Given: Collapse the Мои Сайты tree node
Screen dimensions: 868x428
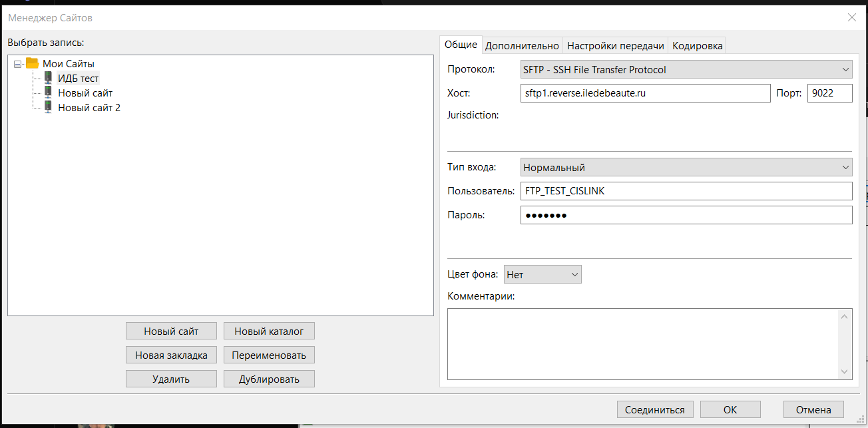Looking at the screenshot, I should pyautogui.click(x=18, y=64).
